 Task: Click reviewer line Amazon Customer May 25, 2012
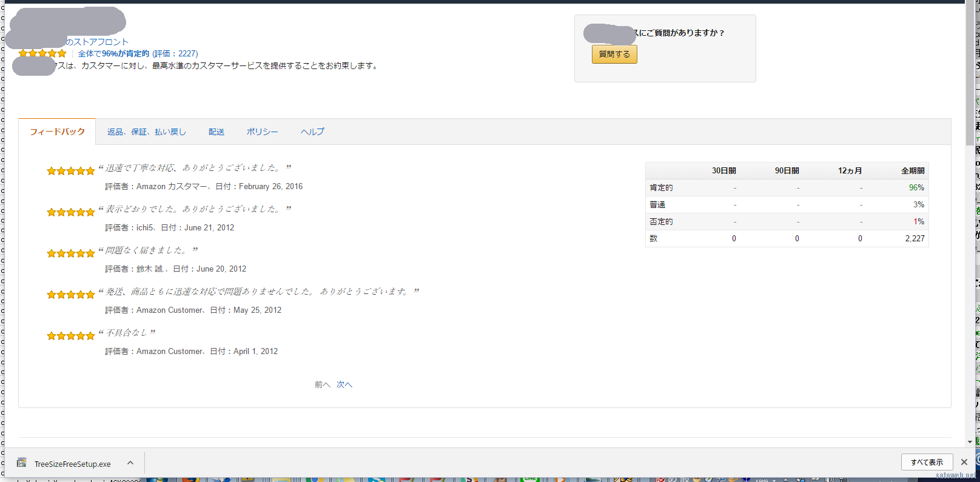tap(193, 310)
